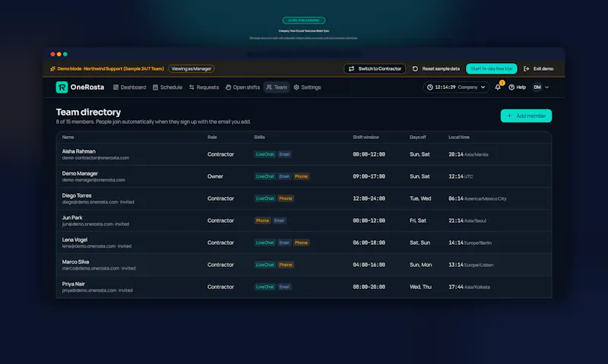This screenshot has height=364, width=608.
Task: Click the Team people icon
Action: (x=269, y=87)
